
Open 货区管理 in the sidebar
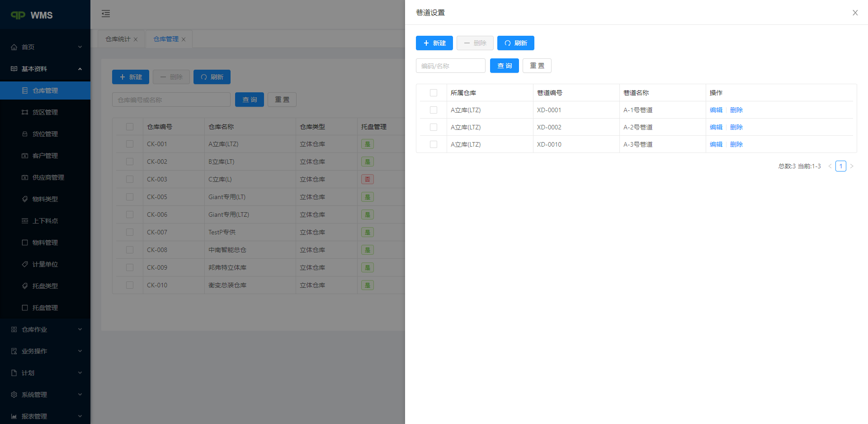(x=45, y=112)
